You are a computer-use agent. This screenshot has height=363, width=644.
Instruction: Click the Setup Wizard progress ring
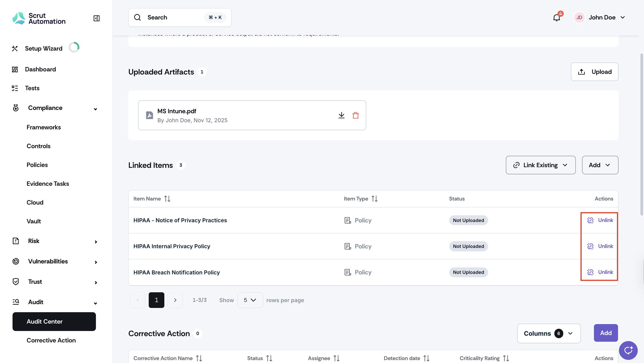pos(74,47)
